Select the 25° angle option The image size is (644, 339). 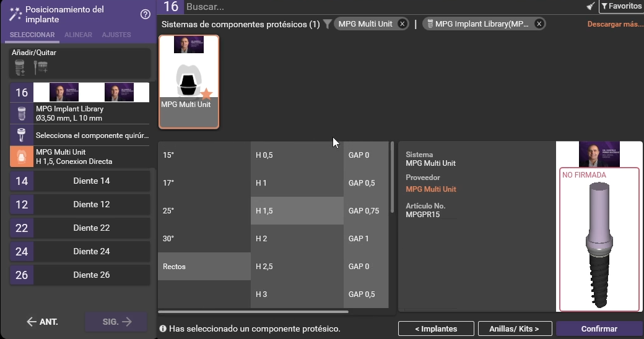[x=204, y=211]
